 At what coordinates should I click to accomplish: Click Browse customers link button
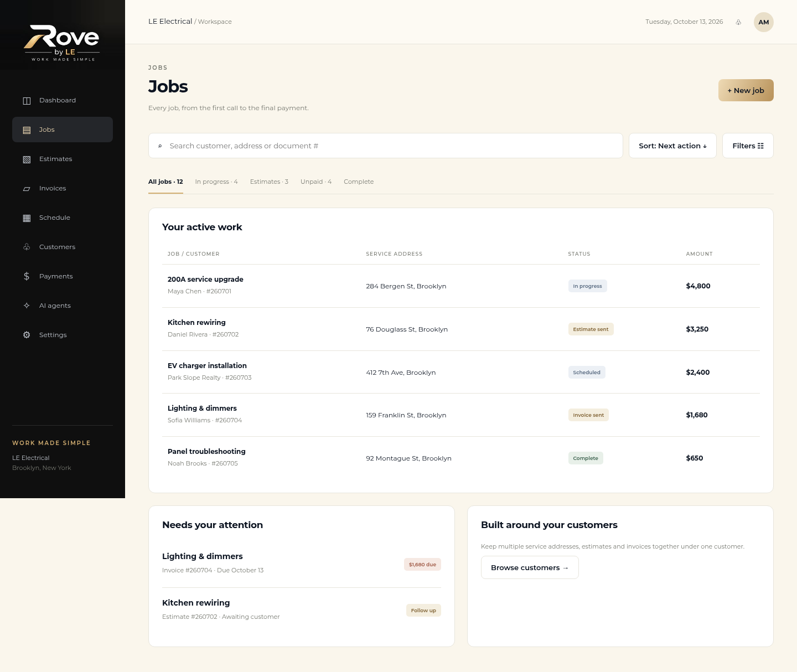530,567
